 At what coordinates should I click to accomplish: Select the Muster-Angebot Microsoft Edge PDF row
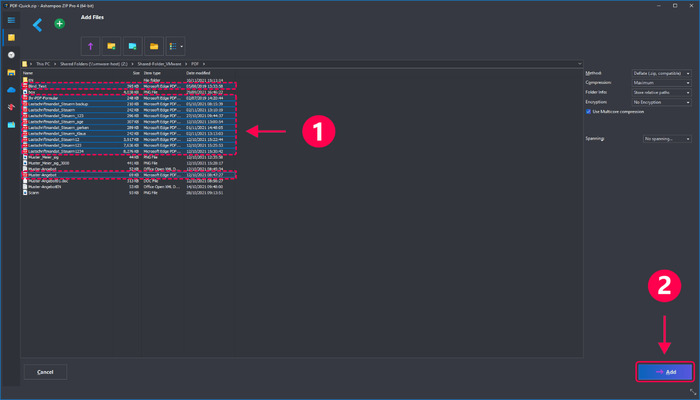(129, 175)
